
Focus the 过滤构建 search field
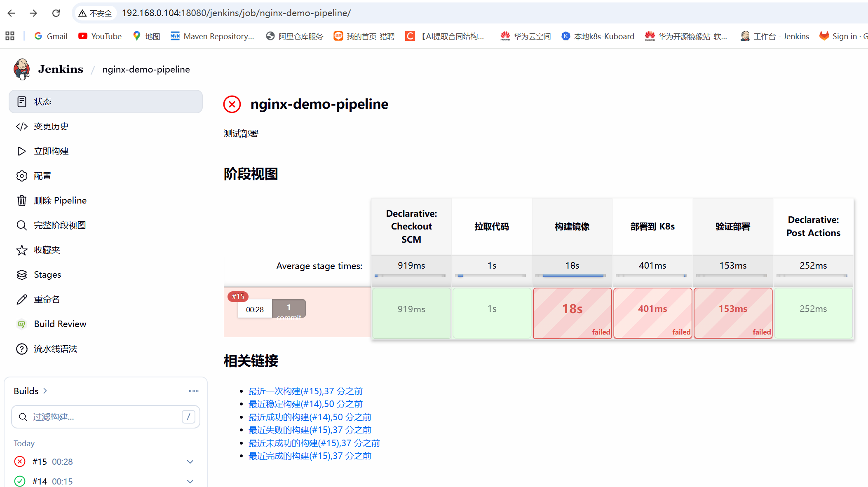point(105,417)
